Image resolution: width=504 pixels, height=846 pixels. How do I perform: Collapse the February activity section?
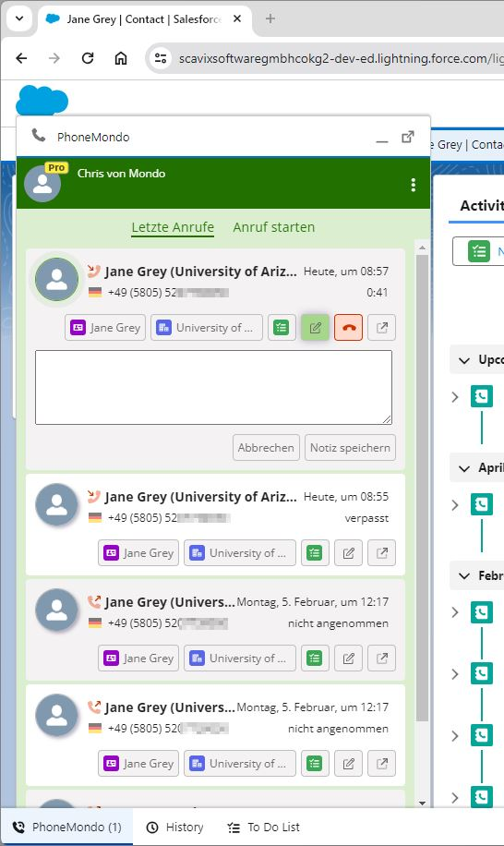click(x=464, y=576)
